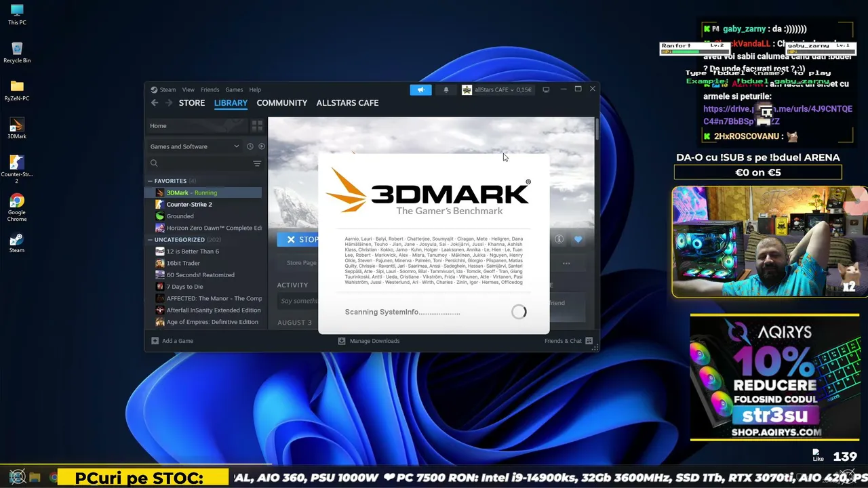Select the This PC desktop icon
This screenshot has height=488, width=868.
click(x=17, y=14)
